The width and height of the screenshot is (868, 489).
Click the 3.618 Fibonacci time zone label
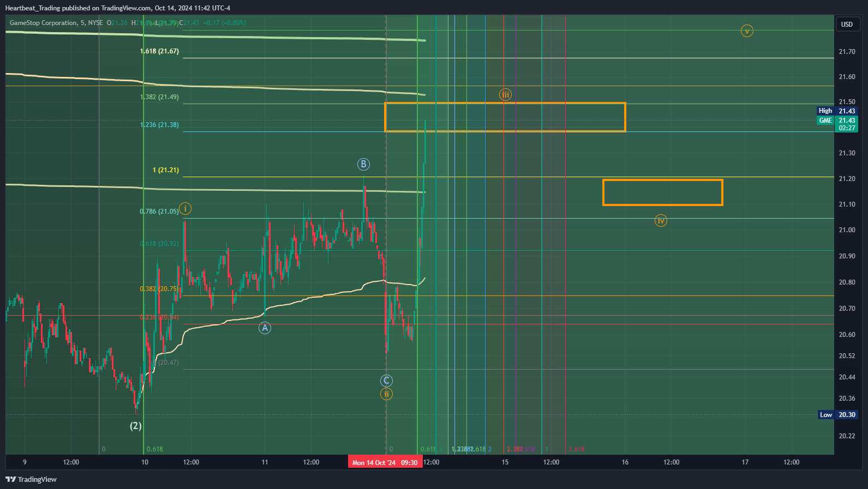577,449
